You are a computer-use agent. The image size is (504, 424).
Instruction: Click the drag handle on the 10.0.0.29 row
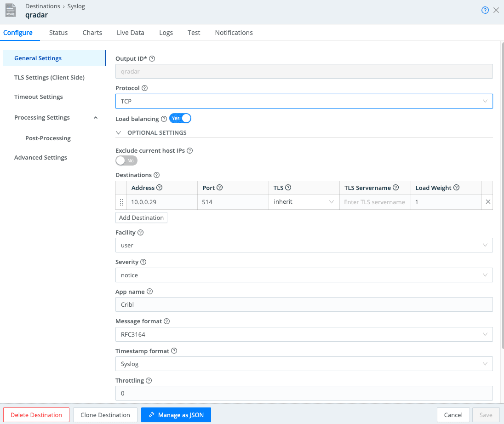pos(121,202)
